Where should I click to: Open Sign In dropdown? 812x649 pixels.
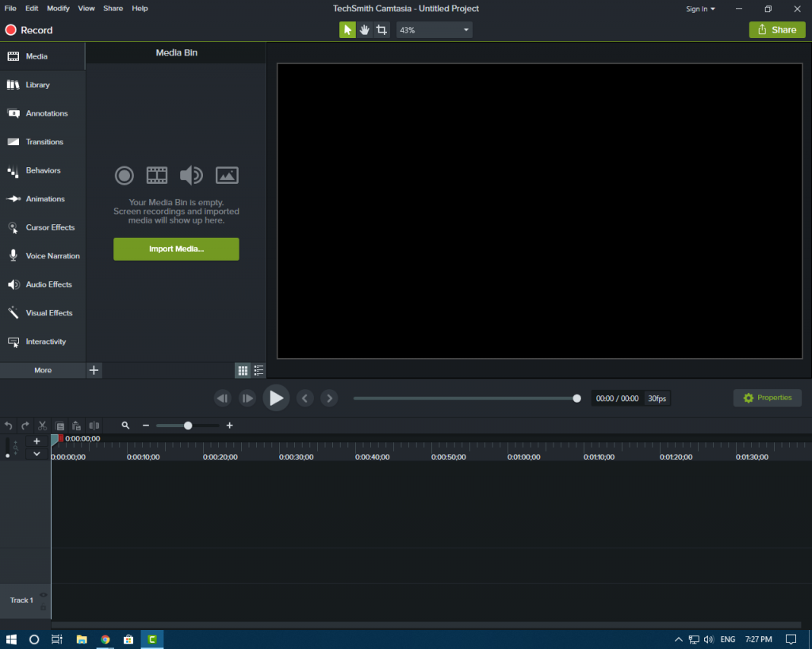tap(700, 9)
